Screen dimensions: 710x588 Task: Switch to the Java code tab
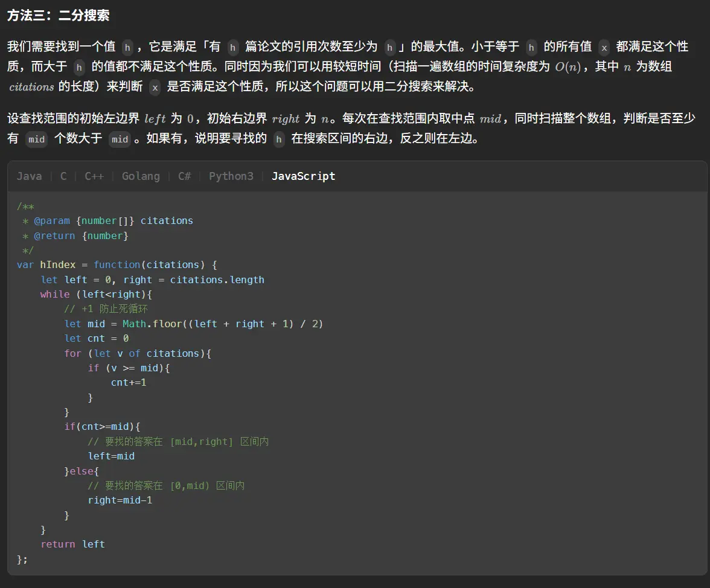[x=29, y=176]
